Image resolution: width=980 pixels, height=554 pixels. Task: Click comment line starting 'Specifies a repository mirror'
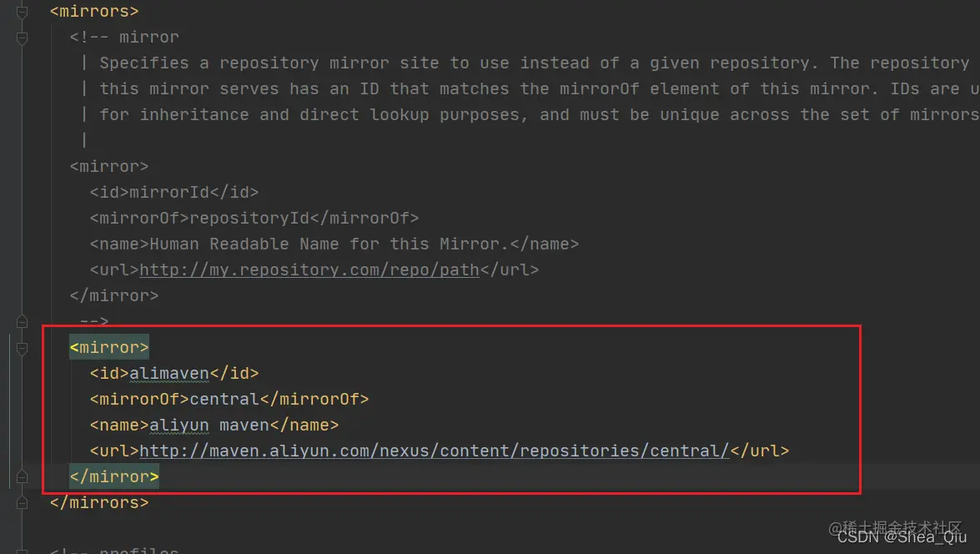535,63
